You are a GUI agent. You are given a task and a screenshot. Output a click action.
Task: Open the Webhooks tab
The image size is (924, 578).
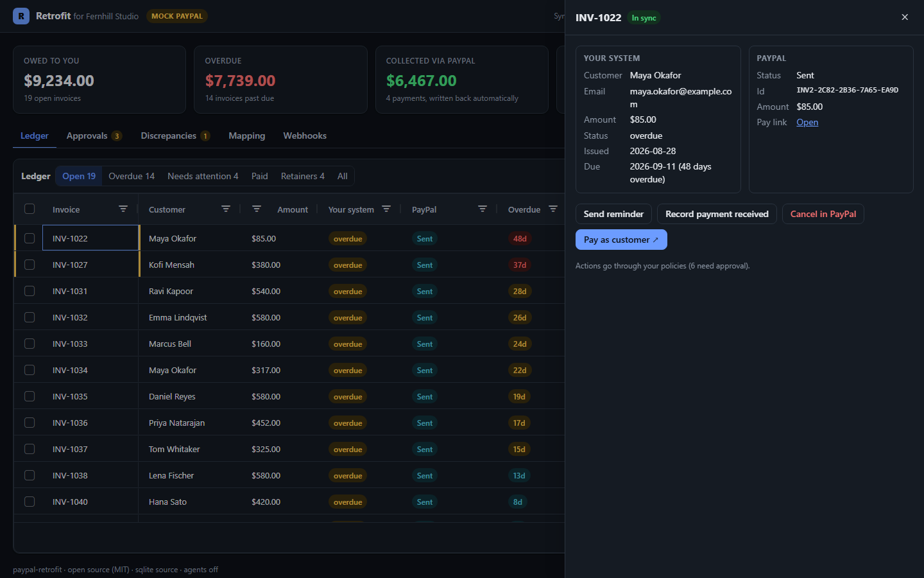coord(305,136)
